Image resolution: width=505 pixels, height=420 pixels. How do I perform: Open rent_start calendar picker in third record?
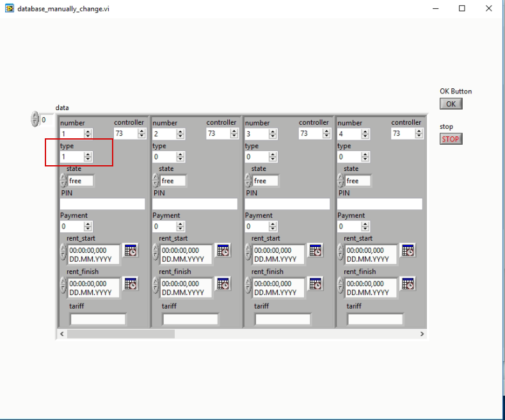(x=316, y=250)
